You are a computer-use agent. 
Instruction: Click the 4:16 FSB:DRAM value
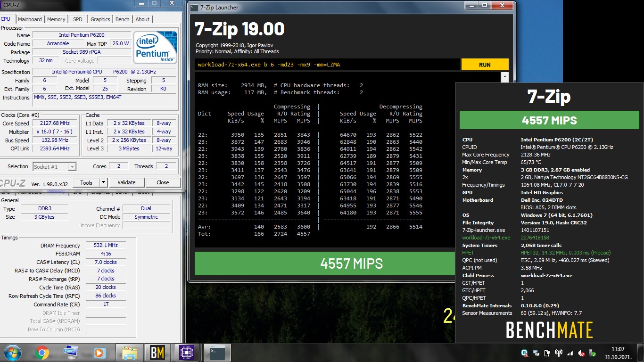(x=106, y=254)
